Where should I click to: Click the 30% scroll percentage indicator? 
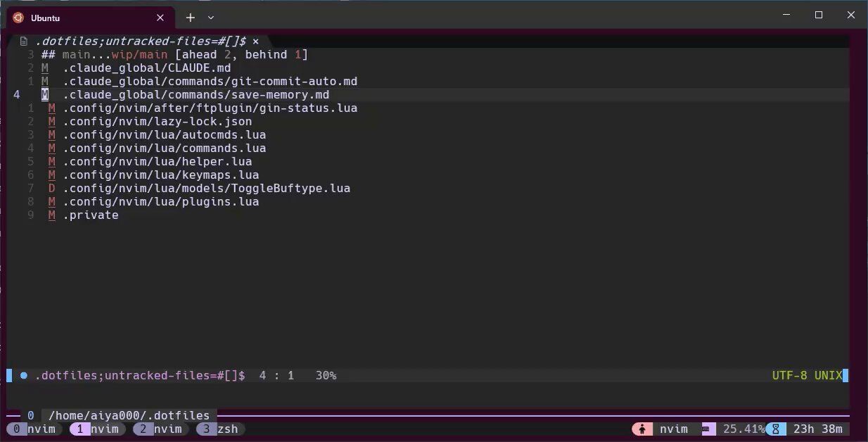pyautogui.click(x=326, y=376)
